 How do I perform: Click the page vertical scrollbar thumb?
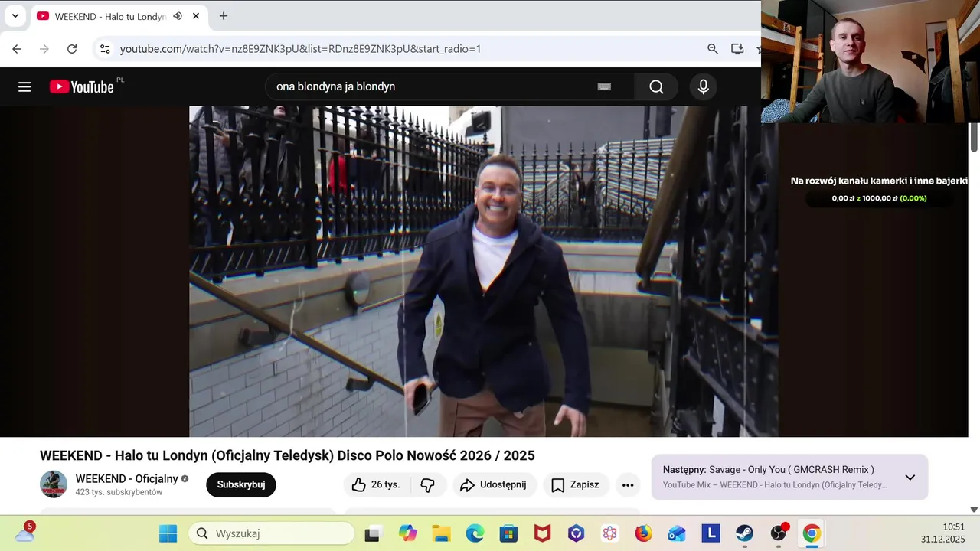[974, 136]
